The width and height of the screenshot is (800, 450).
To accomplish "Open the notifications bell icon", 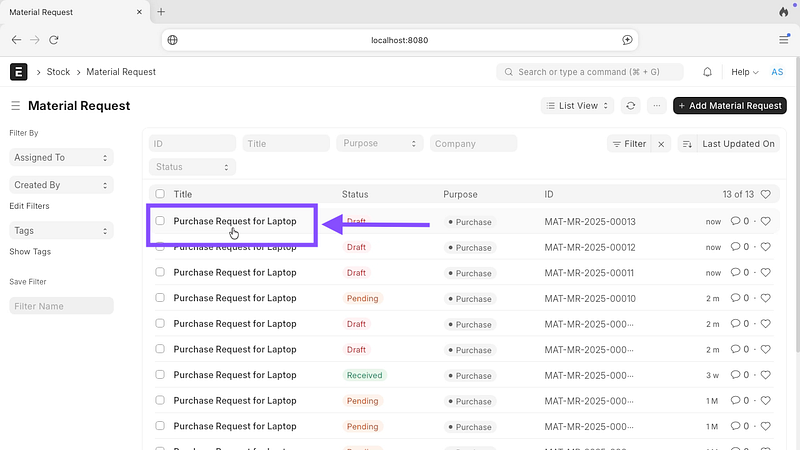I will pos(708,72).
